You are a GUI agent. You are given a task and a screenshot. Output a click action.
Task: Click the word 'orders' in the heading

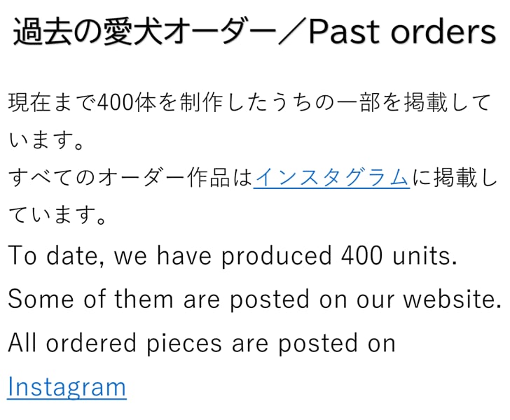pos(443,31)
